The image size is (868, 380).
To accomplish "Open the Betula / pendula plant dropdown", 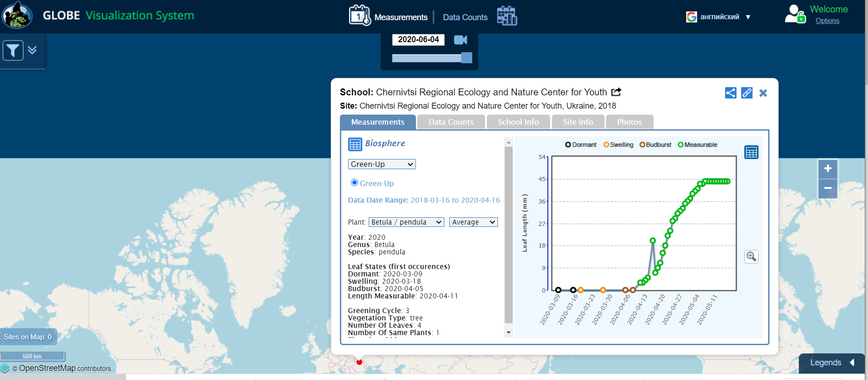I will coord(406,222).
